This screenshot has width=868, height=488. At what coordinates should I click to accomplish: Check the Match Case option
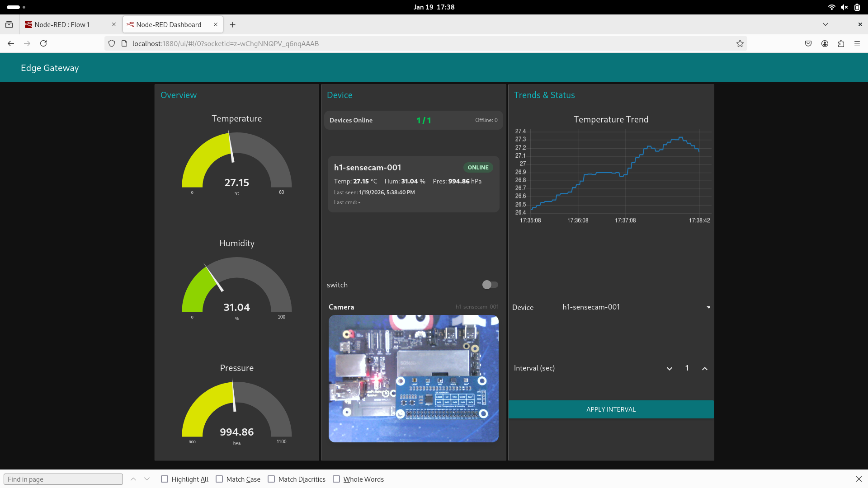click(219, 479)
